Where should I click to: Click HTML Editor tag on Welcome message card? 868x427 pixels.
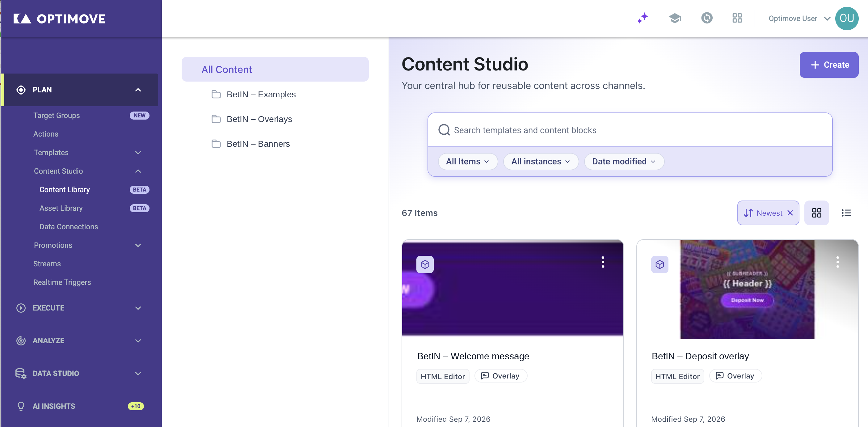pyautogui.click(x=442, y=376)
